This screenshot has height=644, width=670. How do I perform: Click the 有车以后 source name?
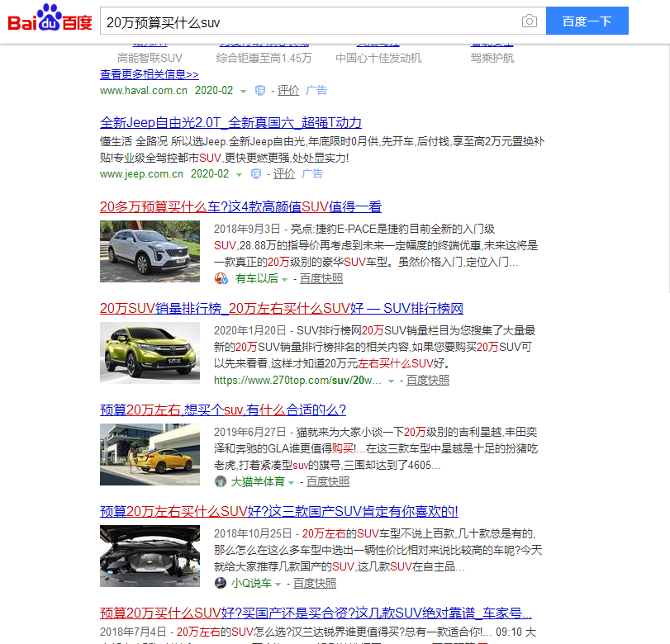257,278
